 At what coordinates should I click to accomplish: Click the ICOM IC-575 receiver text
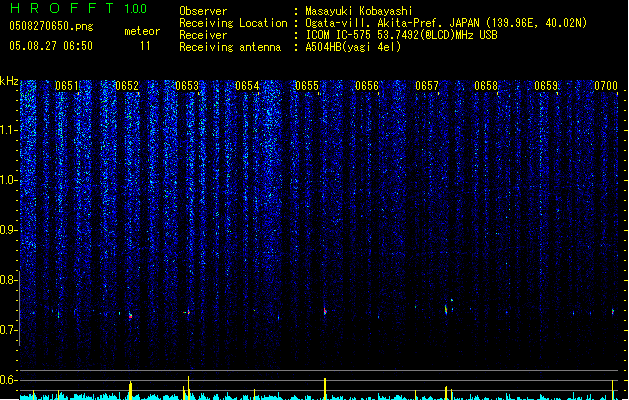[401, 35]
